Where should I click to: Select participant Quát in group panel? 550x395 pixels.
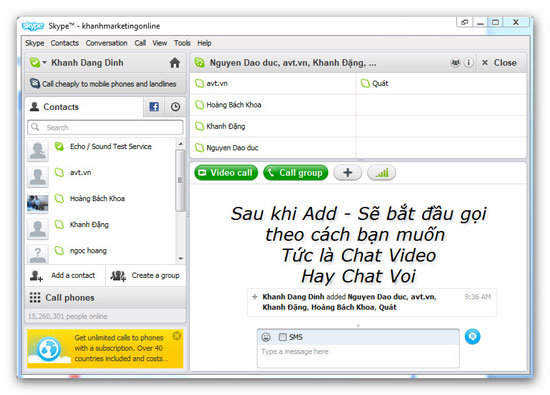(x=441, y=83)
